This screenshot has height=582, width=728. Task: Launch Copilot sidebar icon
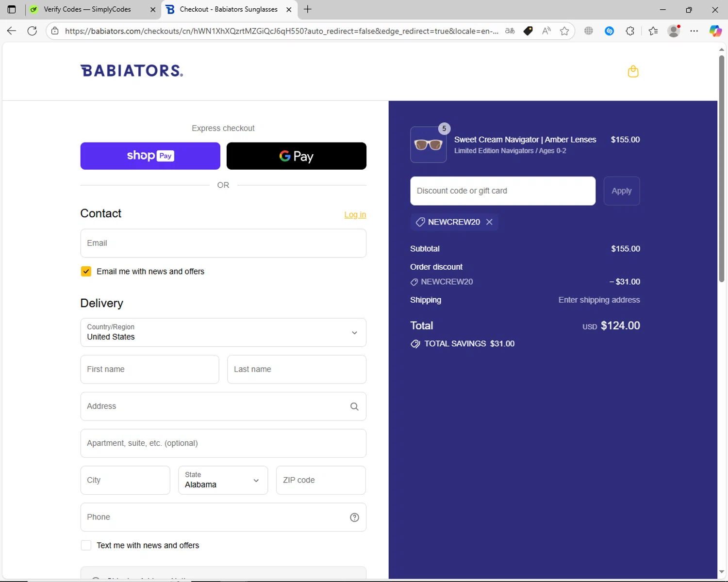point(715,31)
